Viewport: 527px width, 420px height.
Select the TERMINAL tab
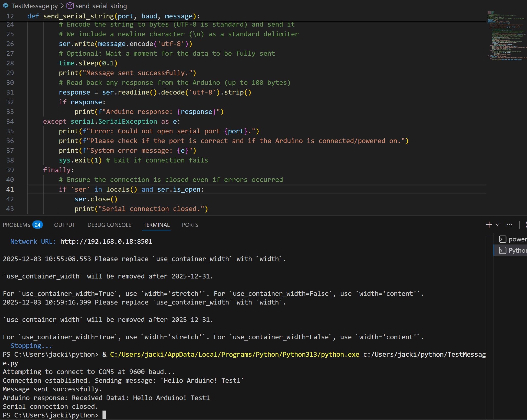[x=156, y=225]
